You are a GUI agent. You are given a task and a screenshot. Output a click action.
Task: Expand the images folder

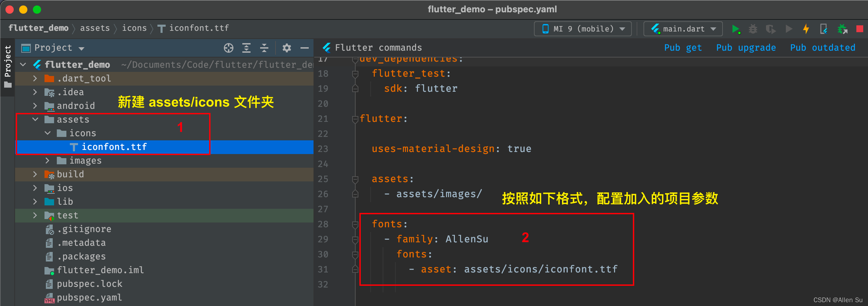coord(48,161)
